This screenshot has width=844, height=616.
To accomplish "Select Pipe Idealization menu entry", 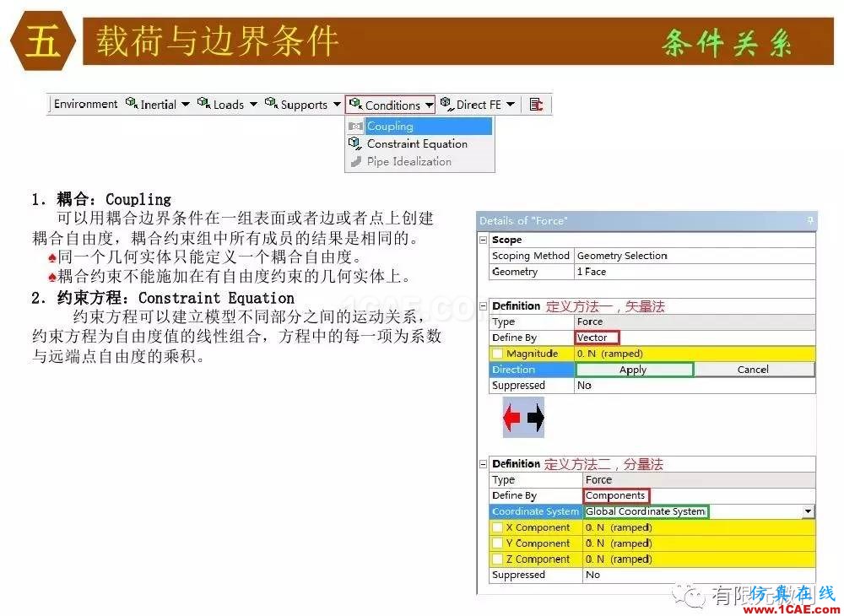I will pyautogui.click(x=419, y=161).
